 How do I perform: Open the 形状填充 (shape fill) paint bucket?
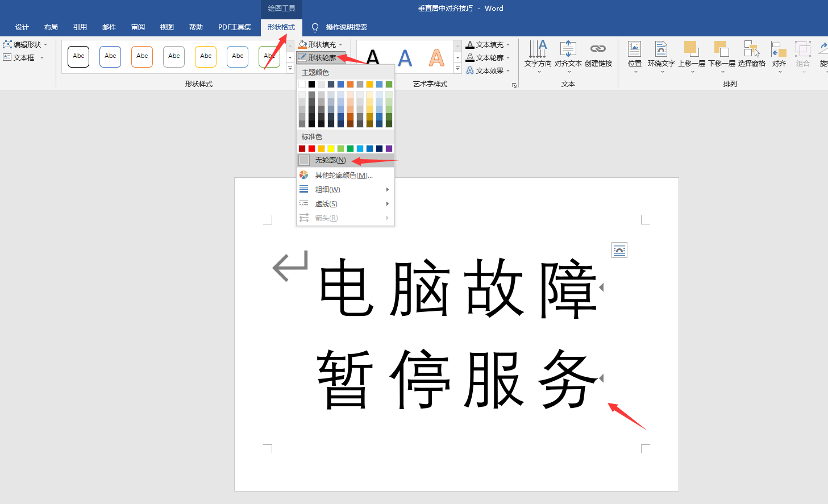pos(303,44)
